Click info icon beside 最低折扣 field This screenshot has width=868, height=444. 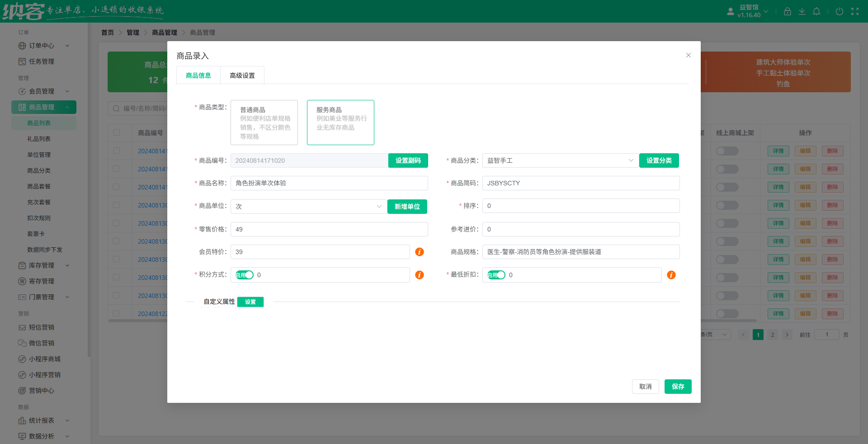[x=671, y=275]
